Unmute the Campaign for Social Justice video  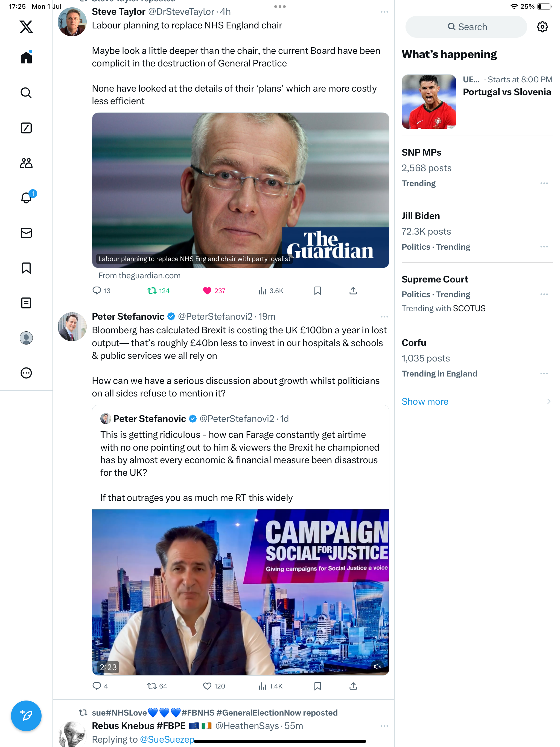point(377,666)
